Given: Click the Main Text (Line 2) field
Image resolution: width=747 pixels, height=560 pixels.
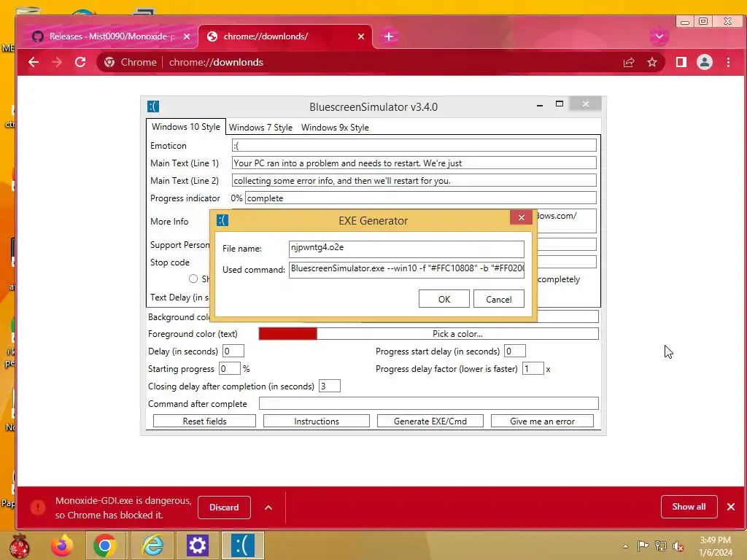Looking at the screenshot, I should click(414, 181).
